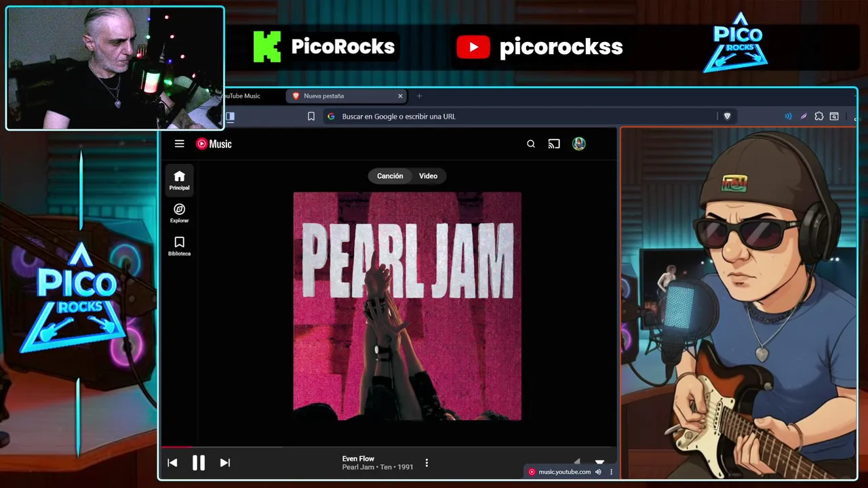Image resolution: width=868 pixels, height=488 pixels.
Task: Click the purple feather toolbar icon
Action: tap(804, 117)
